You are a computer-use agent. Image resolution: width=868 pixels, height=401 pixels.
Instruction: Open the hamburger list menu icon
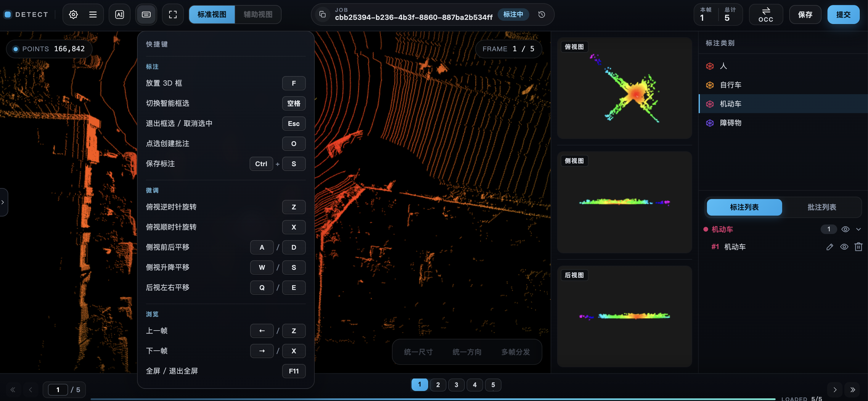pyautogui.click(x=93, y=15)
